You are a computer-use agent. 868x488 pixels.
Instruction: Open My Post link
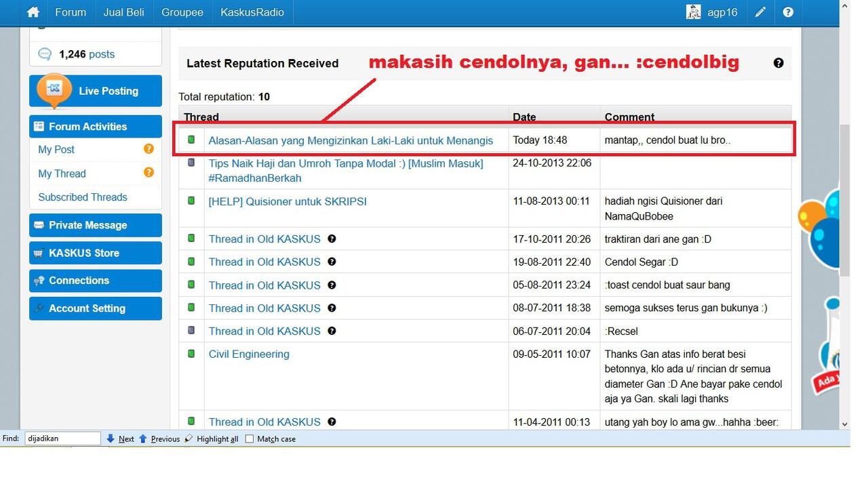pos(56,149)
